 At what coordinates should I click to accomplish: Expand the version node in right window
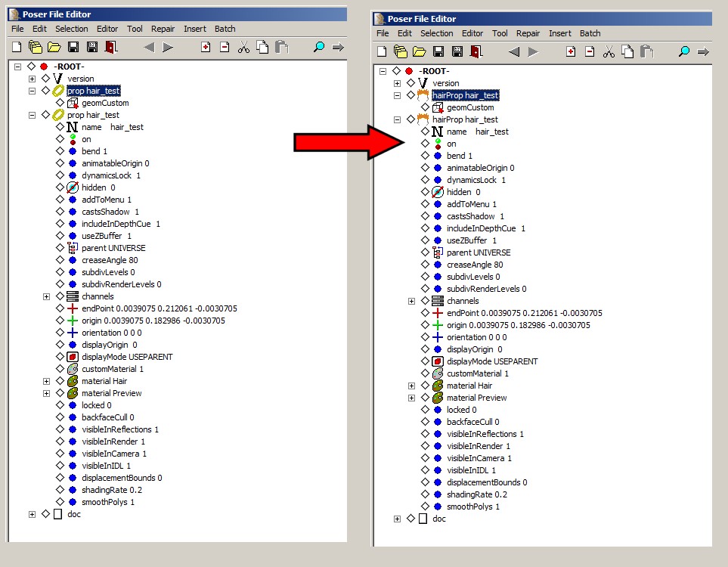(x=398, y=84)
